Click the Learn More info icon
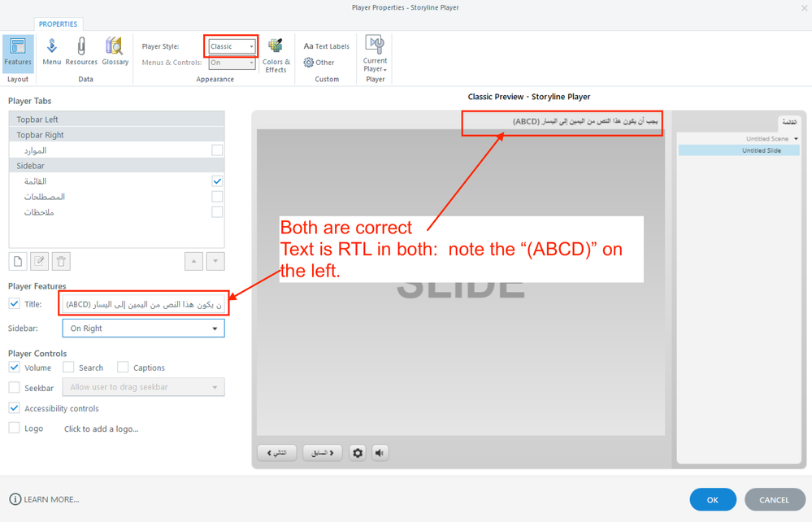Viewport: 812px width, 522px height. click(15, 499)
